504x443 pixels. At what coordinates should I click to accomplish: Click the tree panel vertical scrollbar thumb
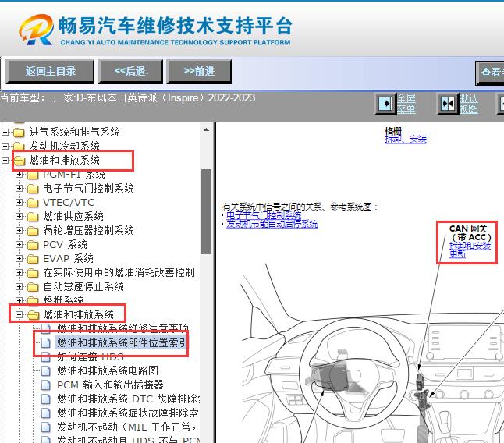click(x=206, y=211)
